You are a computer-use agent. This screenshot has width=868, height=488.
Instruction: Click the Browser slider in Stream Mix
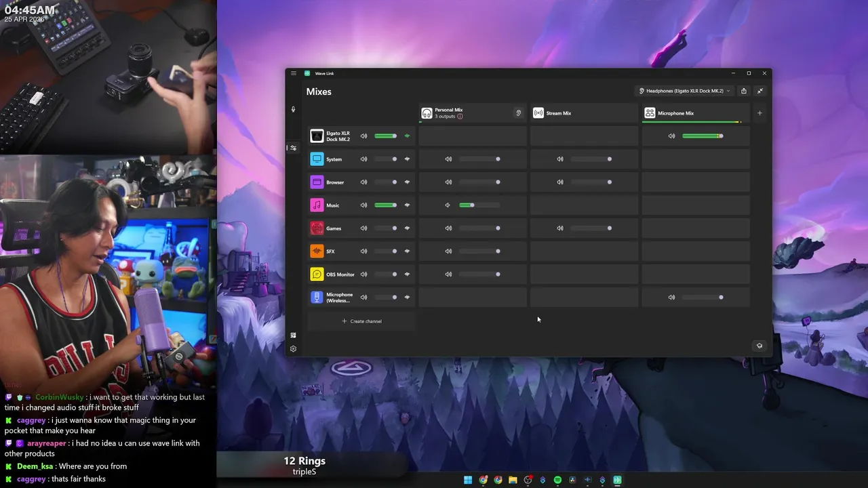(x=591, y=182)
